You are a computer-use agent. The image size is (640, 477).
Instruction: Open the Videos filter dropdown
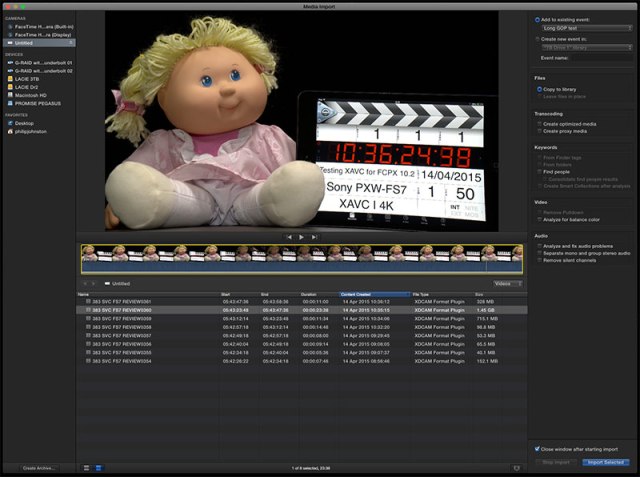pyautogui.click(x=508, y=284)
